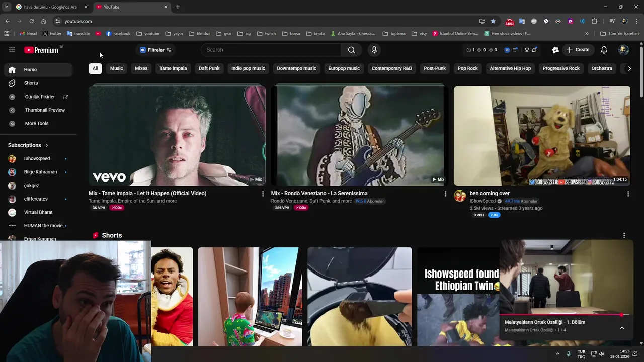Open the Tame Impala Let It Happen thumbnail
This screenshot has width=644, height=362.
(x=177, y=136)
